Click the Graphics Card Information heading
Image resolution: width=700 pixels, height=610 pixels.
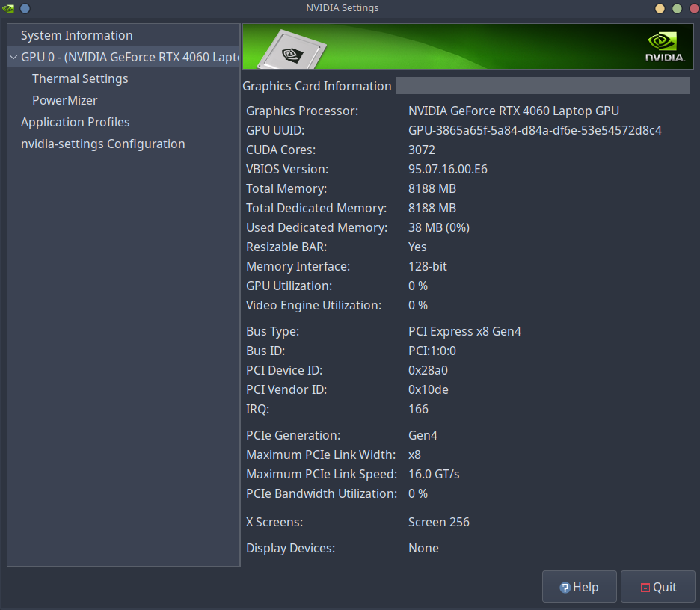[317, 86]
